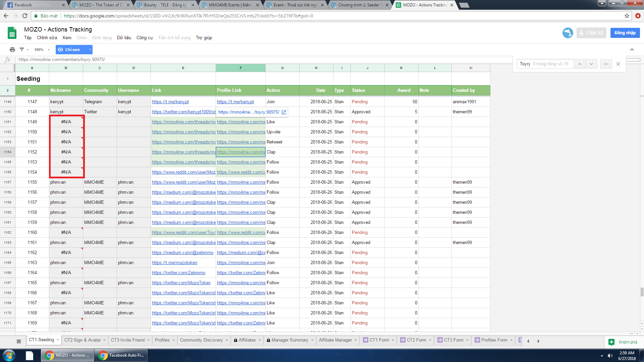Click the Đăng nhập sign-in button
The width and height of the screenshot is (644, 362).
click(625, 33)
